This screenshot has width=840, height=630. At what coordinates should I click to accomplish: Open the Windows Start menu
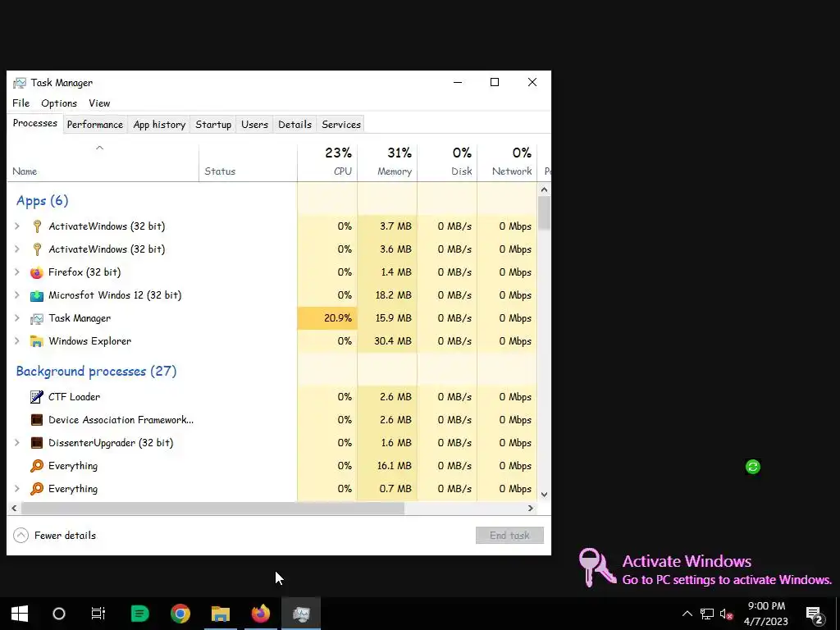click(x=20, y=614)
